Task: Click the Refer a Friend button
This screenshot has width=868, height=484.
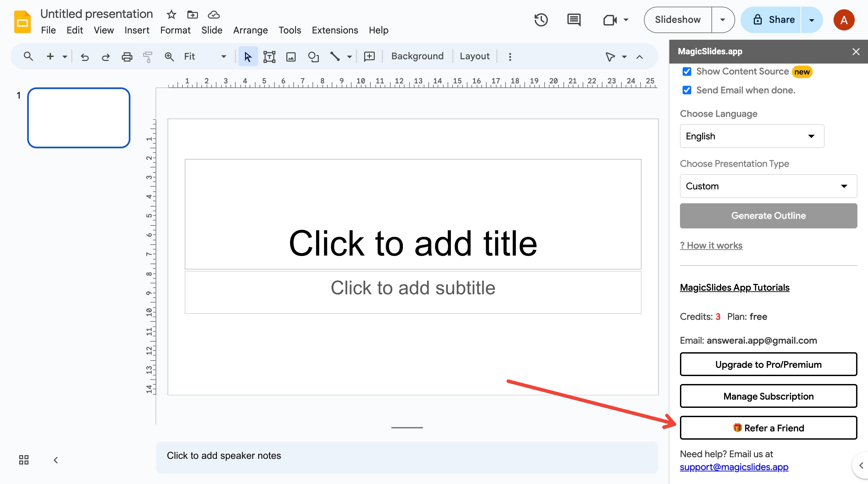Action: pos(768,428)
